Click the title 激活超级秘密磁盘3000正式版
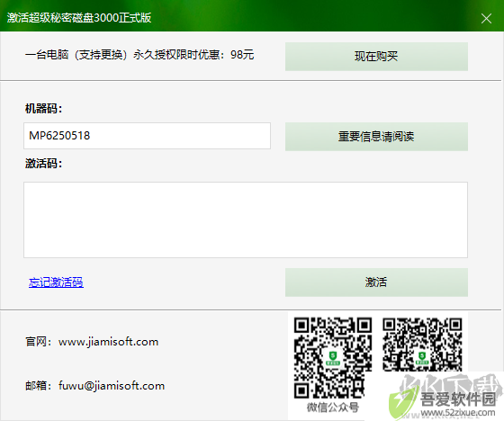The height and width of the screenshot is (421, 504). click(79, 18)
